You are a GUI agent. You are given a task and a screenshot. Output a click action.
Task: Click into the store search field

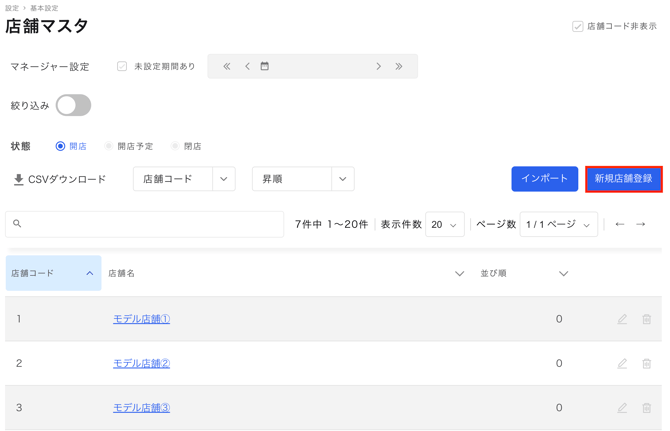click(x=144, y=224)
